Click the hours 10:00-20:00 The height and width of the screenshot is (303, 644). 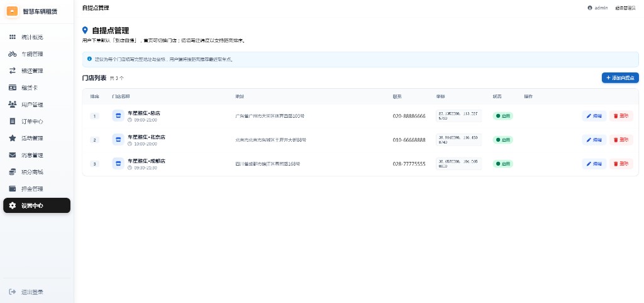145,144
